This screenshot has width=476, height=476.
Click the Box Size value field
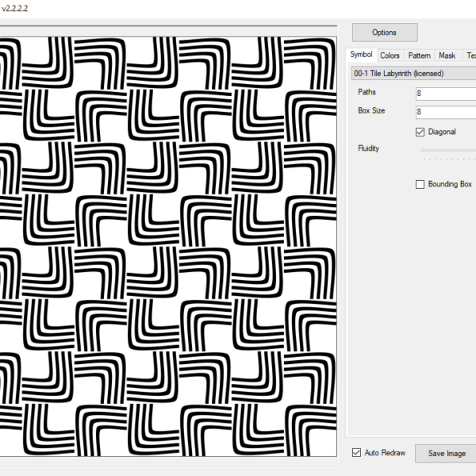(x=446, y=112)
